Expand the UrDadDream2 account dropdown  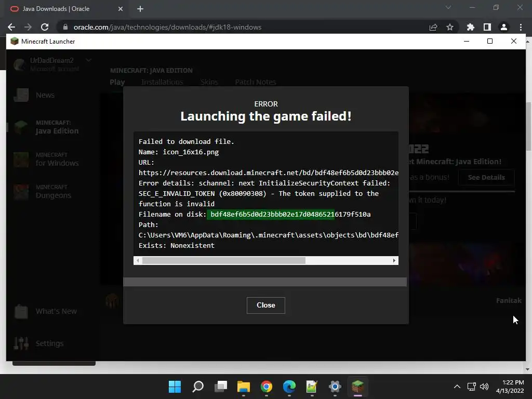[x=88, y=60]
